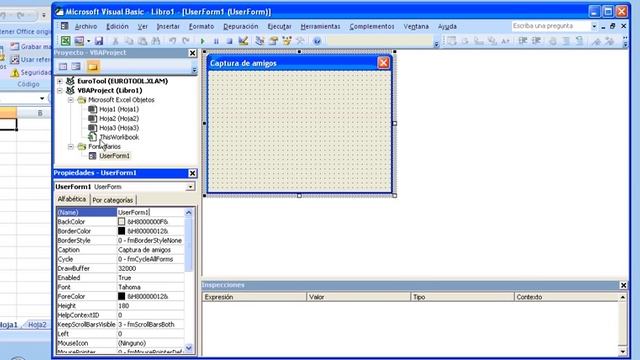Viewport: 640px width, 360px height.
Task: Run the macro with the green play icon
Action: (202, 41)
